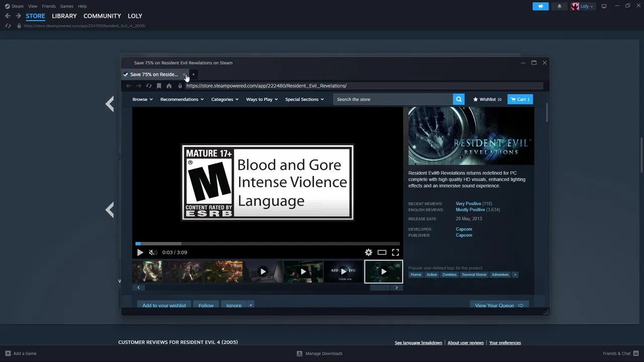Open the Help menu
Viewport: 644px width, 362px height.
pyautogui.click(x=82, y=7)
